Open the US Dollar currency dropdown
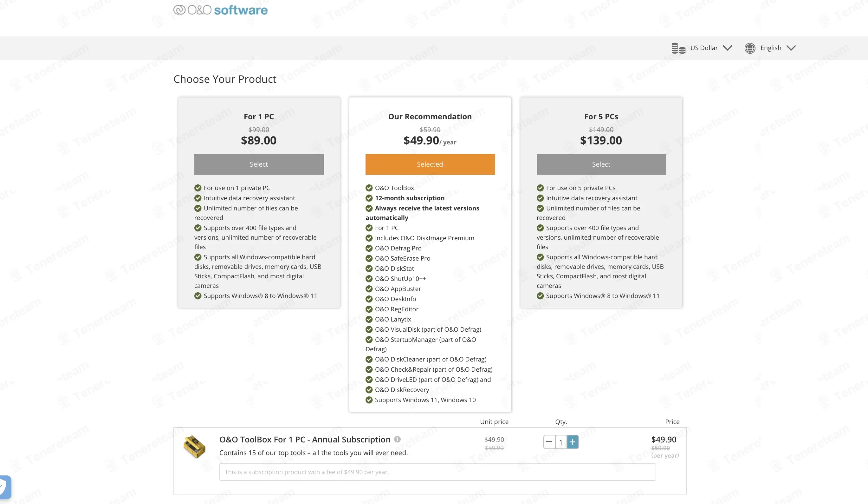The image size is (868, 504). pos(704,48)
